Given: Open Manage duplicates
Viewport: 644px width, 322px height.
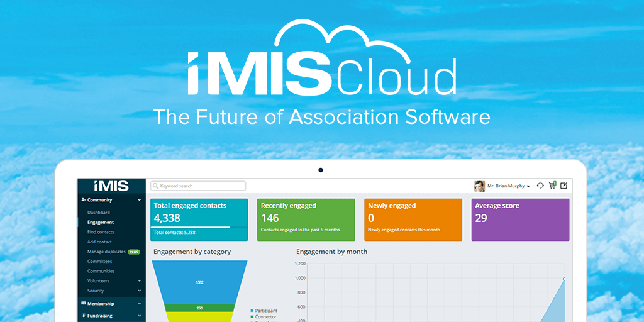Looking at the screenshot, I should [x=106, y=252].
